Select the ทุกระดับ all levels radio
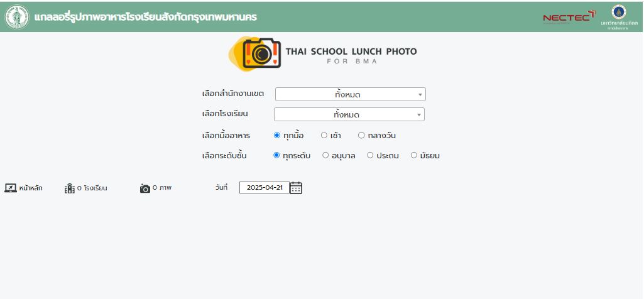Image resolution: width=644 pixels, height=299 pixels. pyautogui.click(x=276, y=155)
